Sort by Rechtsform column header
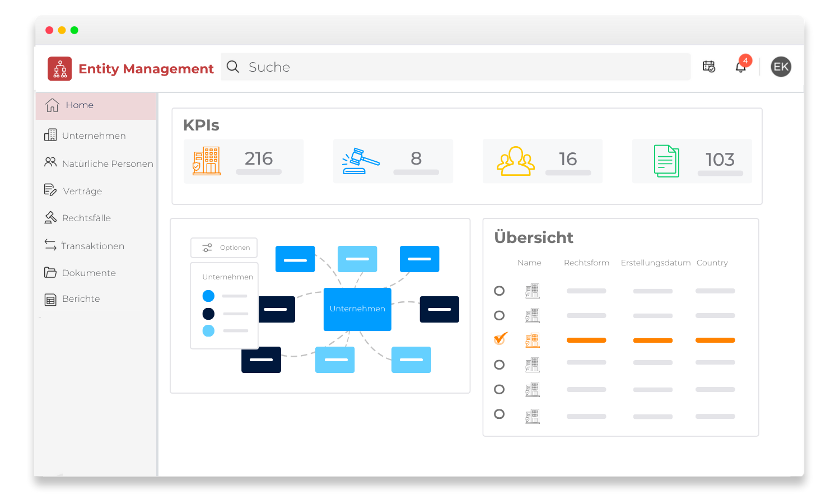Image resolution: width=840 pixels, height=504 pixels. point(586,263)
